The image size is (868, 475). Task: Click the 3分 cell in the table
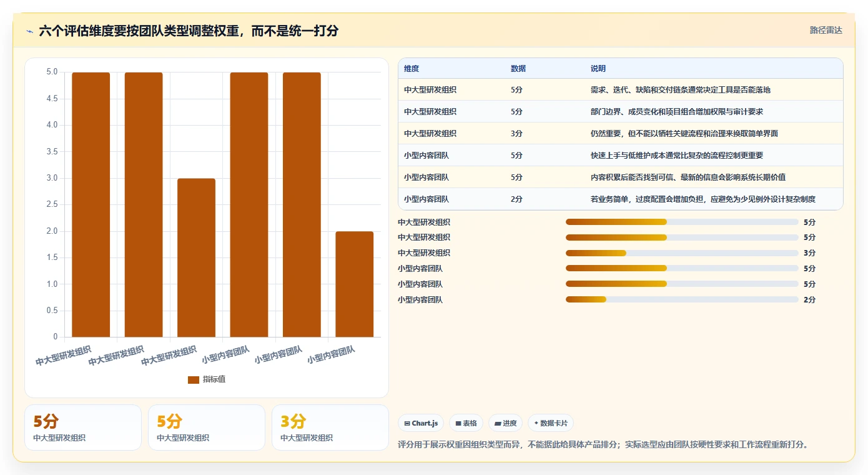tap(516, 134)
